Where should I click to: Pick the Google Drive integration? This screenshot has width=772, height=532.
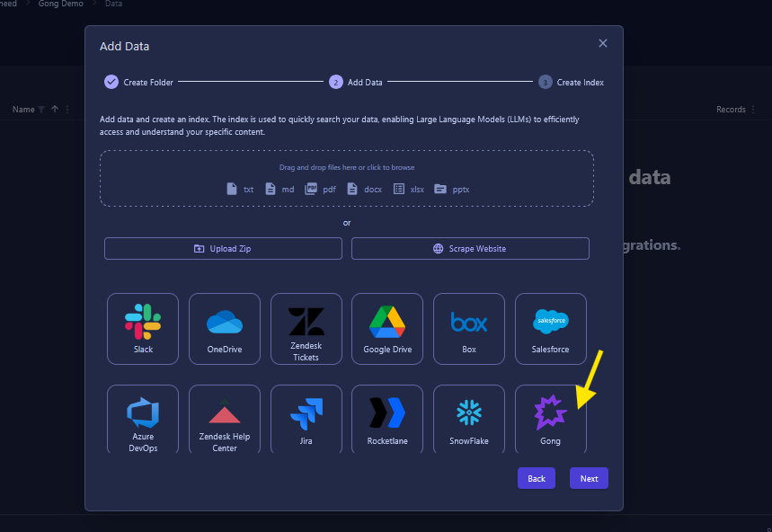(387, 328)
